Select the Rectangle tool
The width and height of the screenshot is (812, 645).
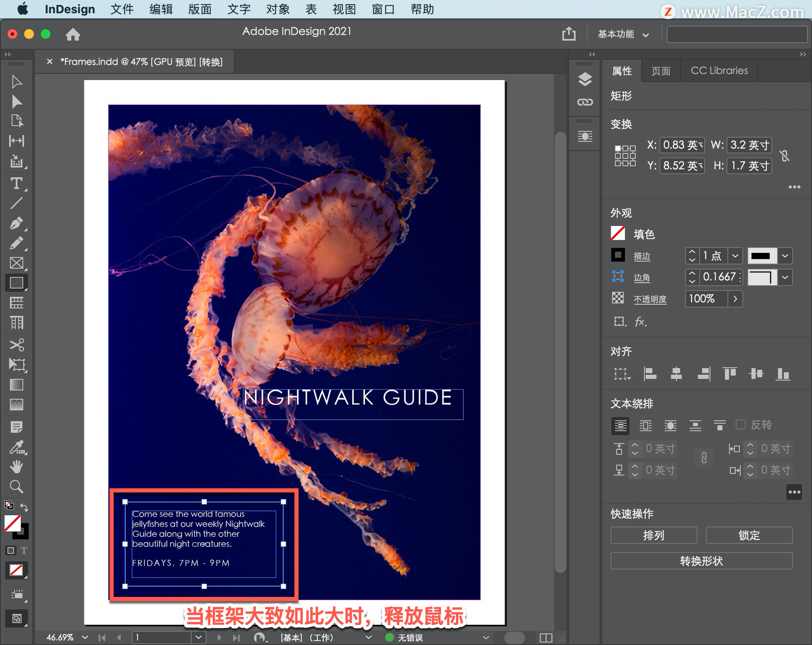pyautogui.click(x=16, y=283)
